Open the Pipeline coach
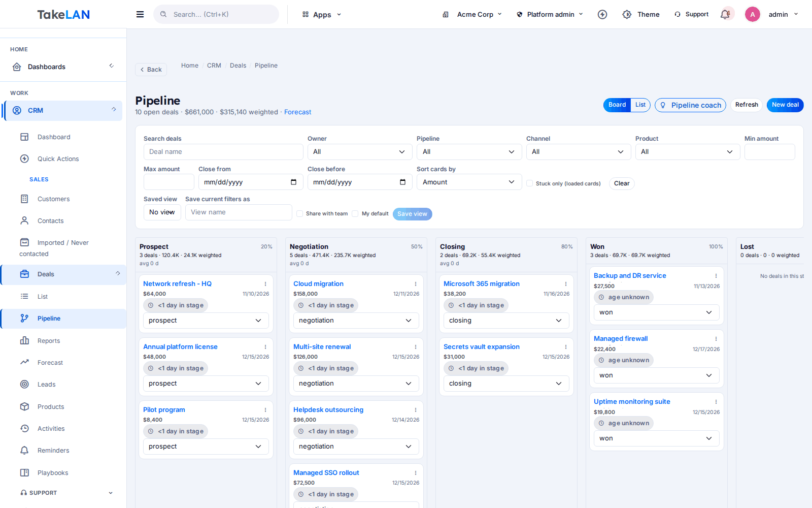 tap(690, 105)
